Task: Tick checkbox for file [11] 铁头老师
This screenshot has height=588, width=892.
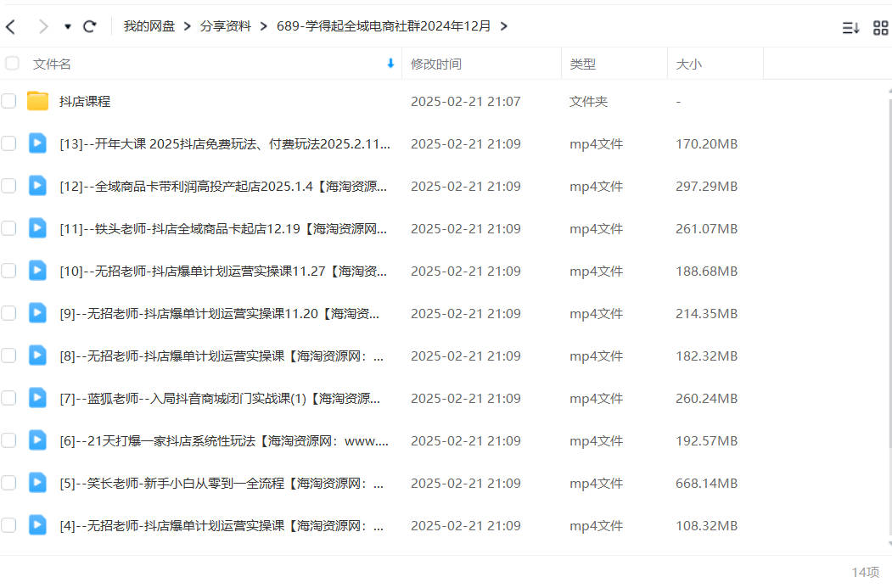Action: (x=8, y=228)
